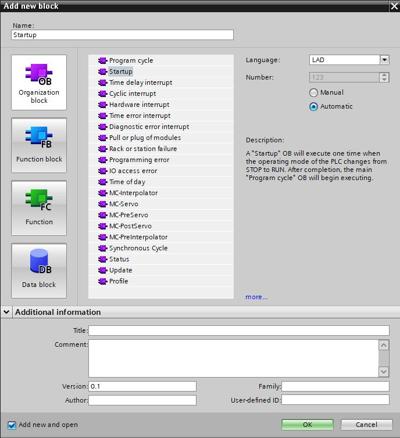Select Diagnostic error interrupt entry
The height and width of the screenshot is (438, 400).
tap(149, 127)
